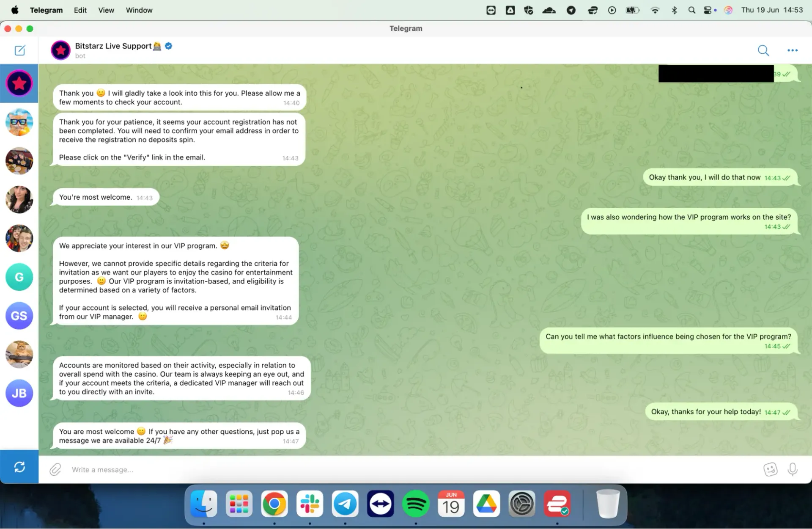Click the 'I will gladly take a look' message

179,97
